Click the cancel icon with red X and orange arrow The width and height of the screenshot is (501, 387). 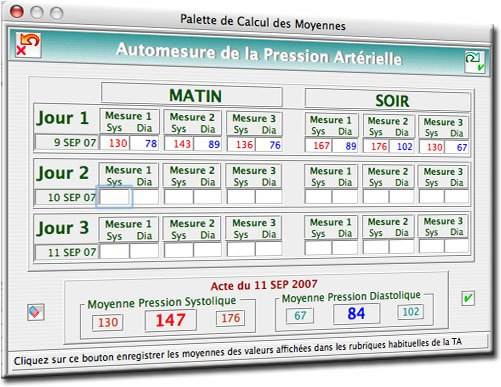[28, 45]
